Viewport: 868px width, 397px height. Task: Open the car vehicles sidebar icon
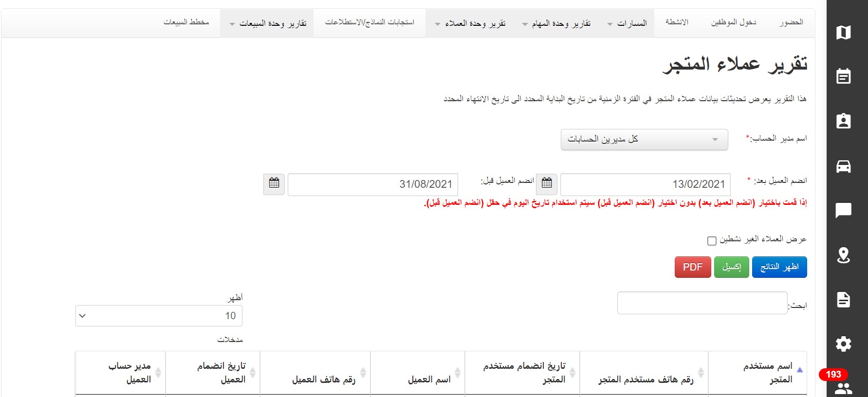[843, 166]
